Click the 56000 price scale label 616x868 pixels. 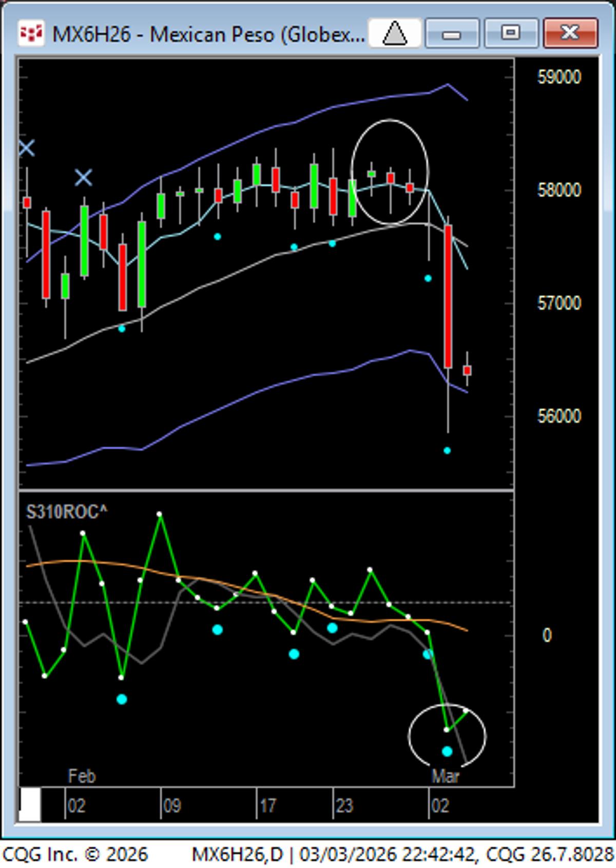[x=559, y=416]
